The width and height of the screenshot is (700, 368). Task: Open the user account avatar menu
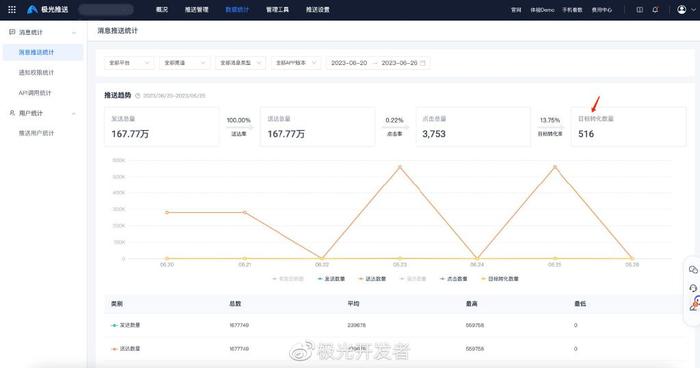tap(682, 9)
